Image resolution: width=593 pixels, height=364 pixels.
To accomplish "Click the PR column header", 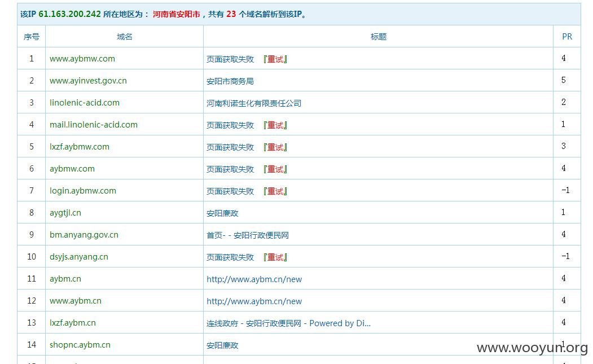I will point(567,37).
